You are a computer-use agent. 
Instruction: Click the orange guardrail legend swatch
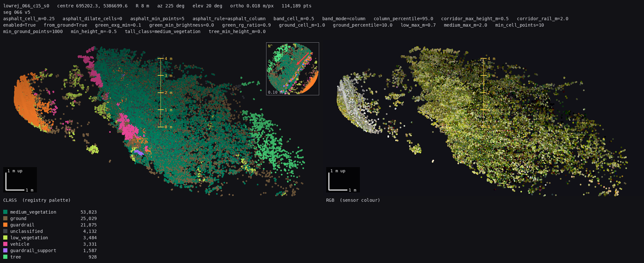coord(5,225)
